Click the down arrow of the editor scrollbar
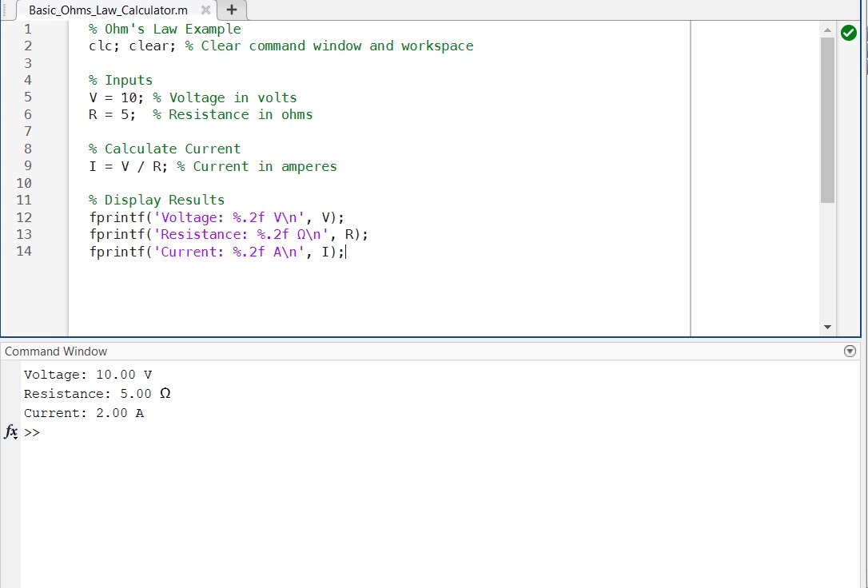 827,326
